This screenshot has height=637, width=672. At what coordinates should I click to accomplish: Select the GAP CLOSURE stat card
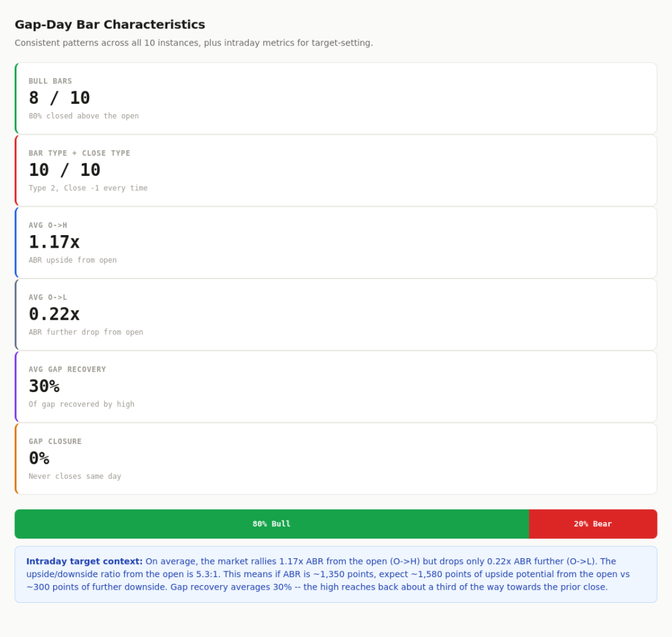336,458
